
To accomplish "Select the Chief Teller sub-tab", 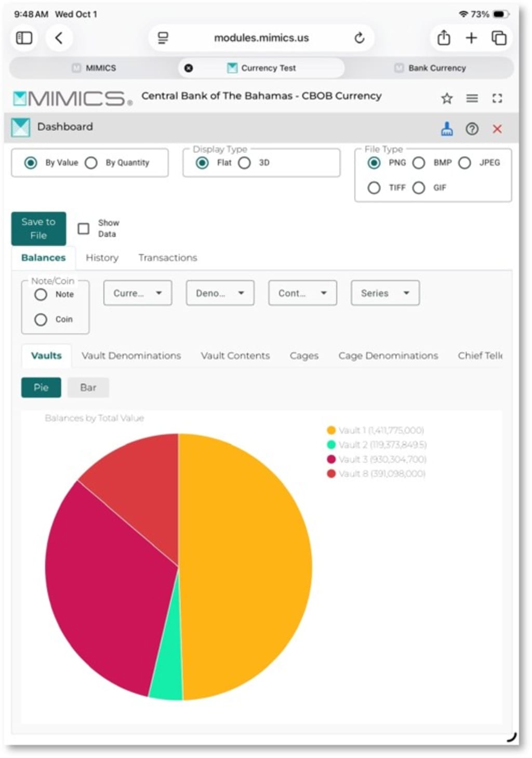I will point(480,356).
